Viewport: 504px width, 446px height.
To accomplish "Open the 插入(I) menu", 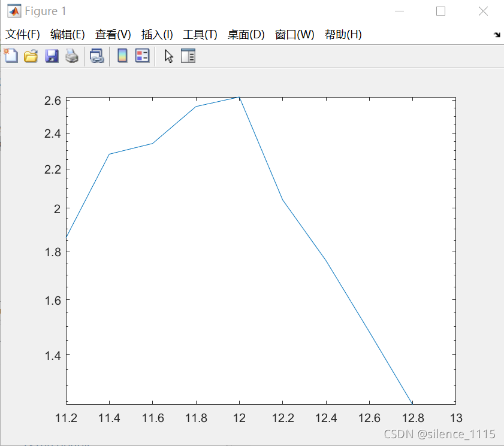I will pos(157,35).
